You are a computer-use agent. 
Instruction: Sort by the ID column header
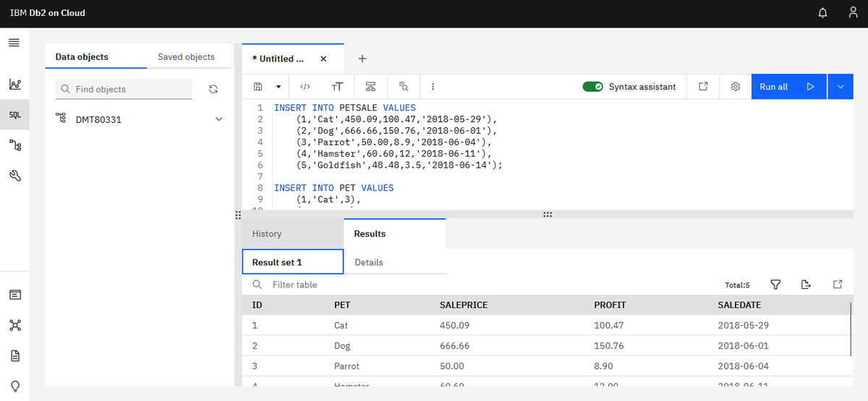pyautogui.click(x=257, y=305)
